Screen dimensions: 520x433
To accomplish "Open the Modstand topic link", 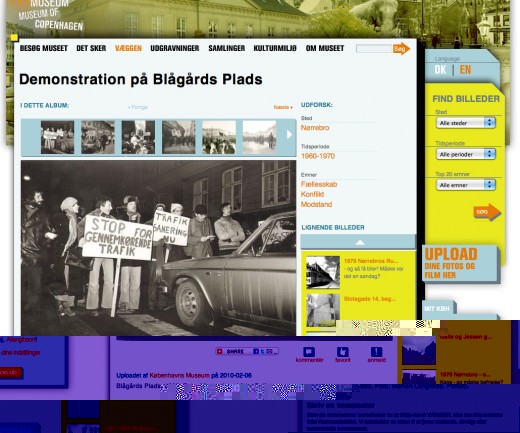I will pos(316,204).
